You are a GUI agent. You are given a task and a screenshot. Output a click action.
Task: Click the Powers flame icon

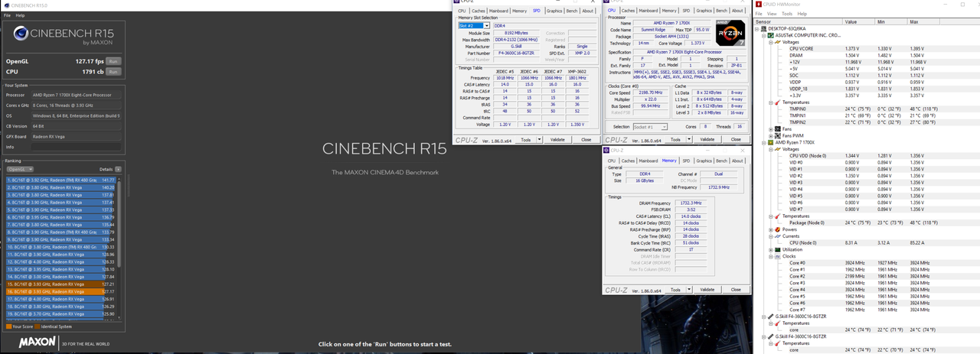[777, 229]
